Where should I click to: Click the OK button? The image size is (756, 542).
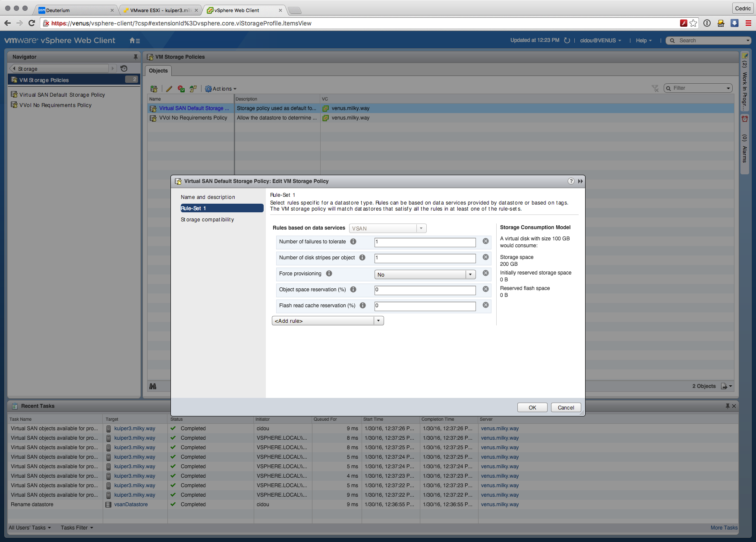(532, 407)
